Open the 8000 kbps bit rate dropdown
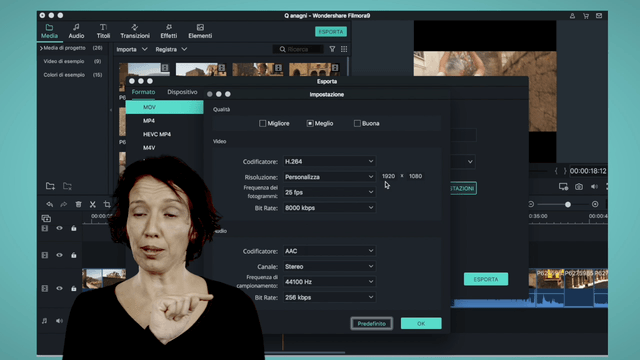The height and width of the screenshot is (360, 640). (x=329, y=208)
